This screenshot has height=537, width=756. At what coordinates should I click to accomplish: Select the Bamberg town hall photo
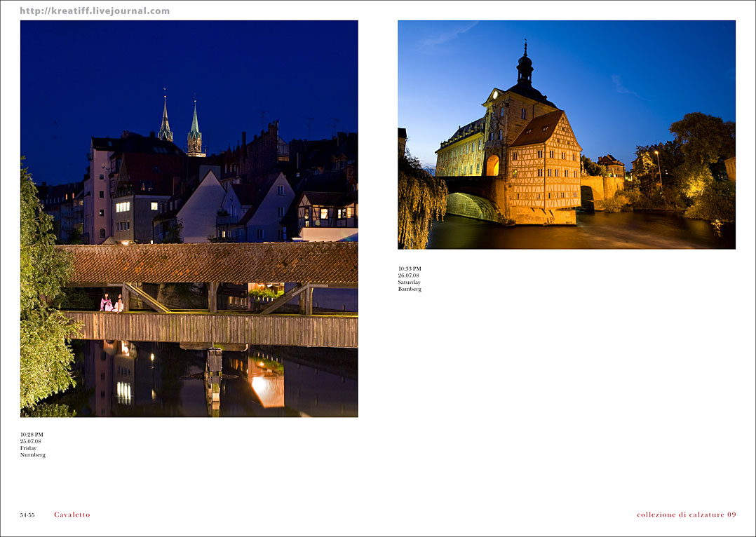[x=566, y=134]
